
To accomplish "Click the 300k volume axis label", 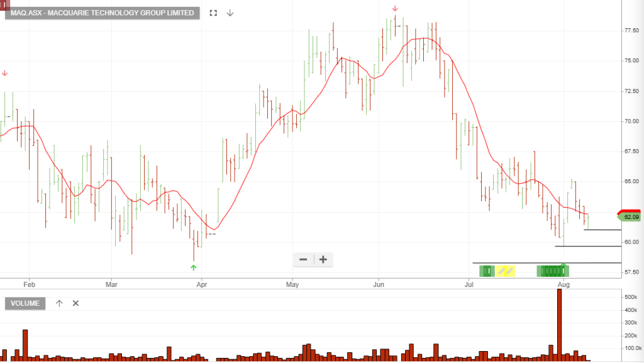I will [x=631, y=323].
